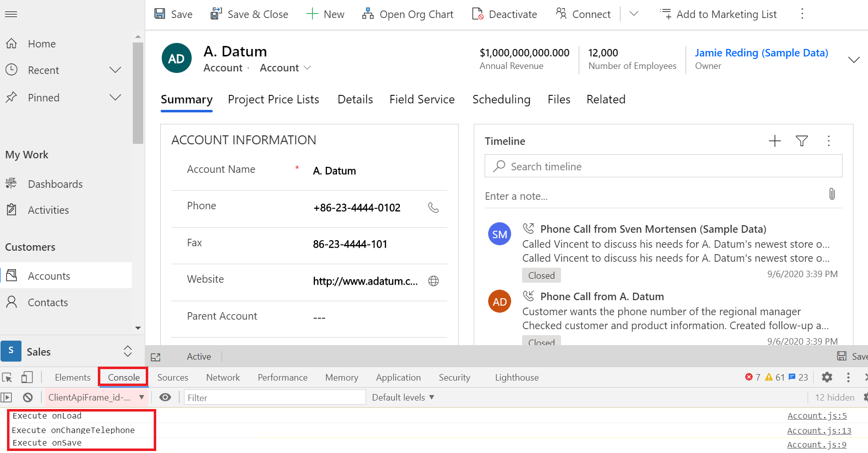Open DevTools settings gear
Image resolution: width=868 pixels, height=453 pixels.
[827, 377]
